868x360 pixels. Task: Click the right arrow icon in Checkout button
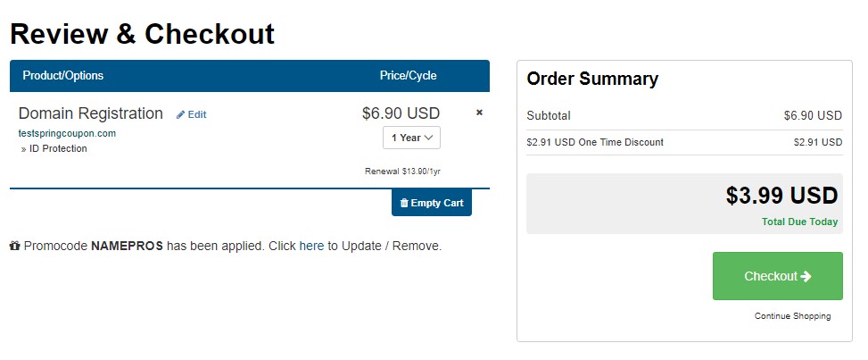point(806,276)
